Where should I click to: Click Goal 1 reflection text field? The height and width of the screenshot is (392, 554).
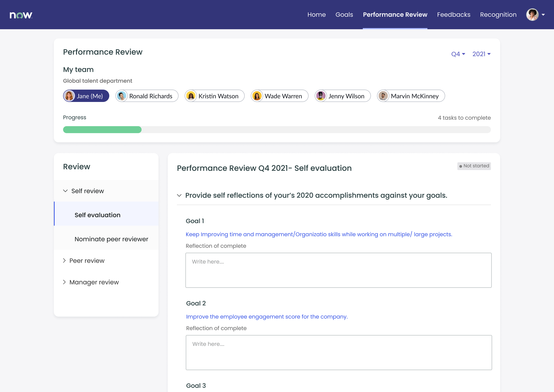(x=338, y=270)
